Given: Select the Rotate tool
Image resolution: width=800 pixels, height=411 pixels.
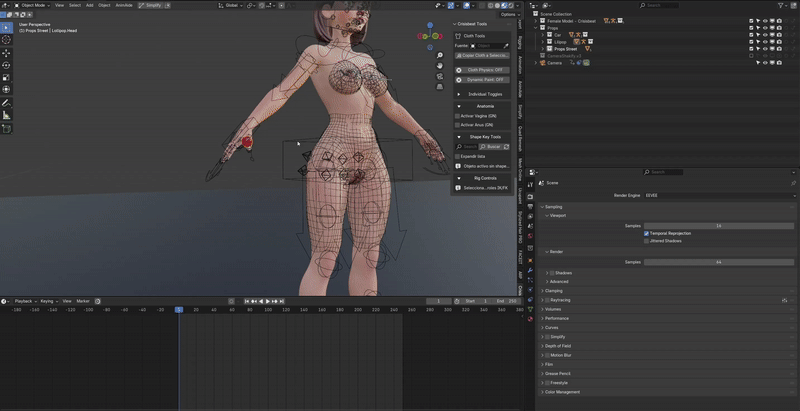Looking at the screenshot, I should 6,65.
